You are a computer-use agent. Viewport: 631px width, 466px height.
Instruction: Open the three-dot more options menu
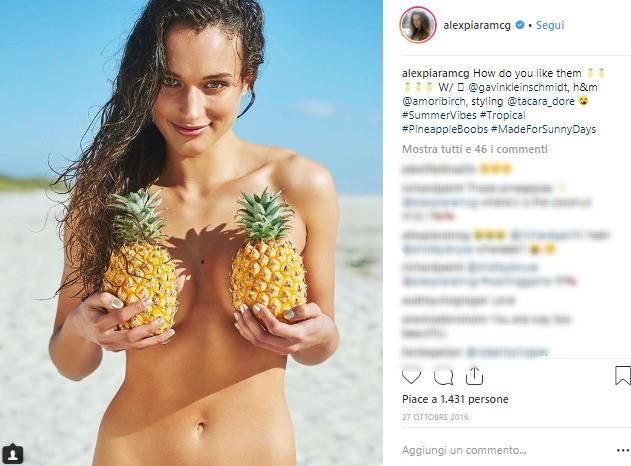click(622, 450)
